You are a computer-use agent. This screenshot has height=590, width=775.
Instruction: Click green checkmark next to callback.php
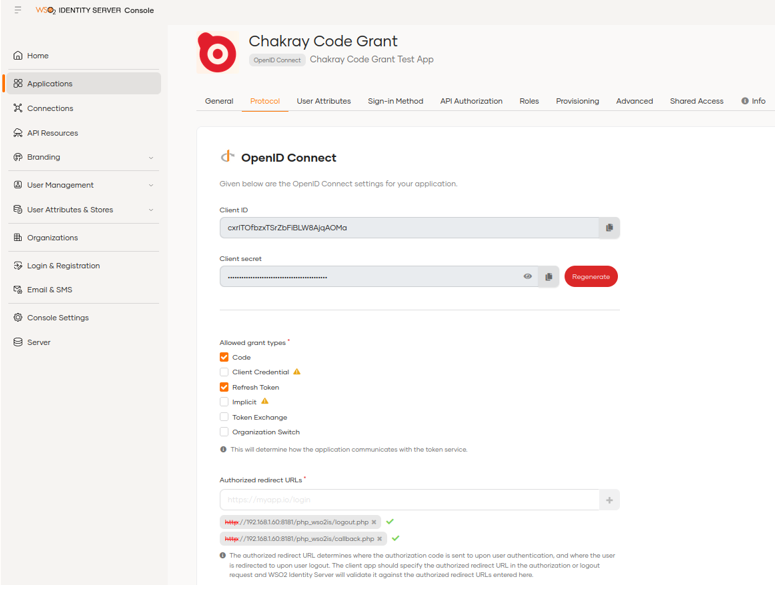point(395,538)
